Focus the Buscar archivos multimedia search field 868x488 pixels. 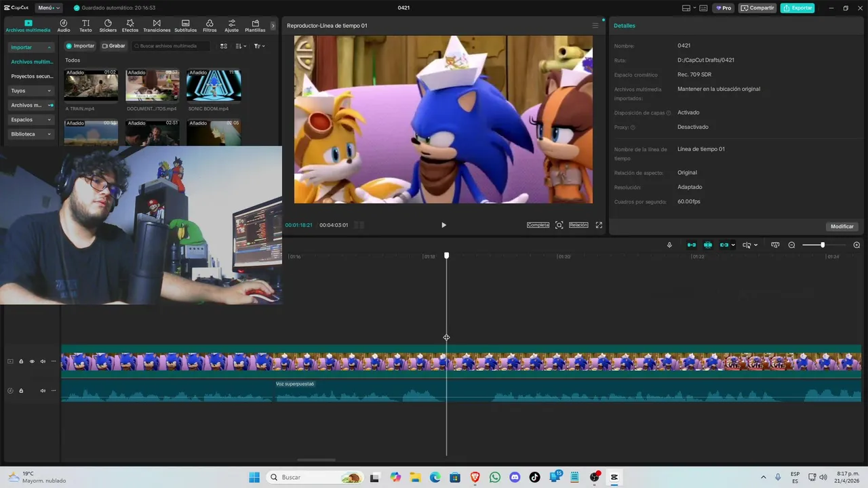click(x=171, y=46)
